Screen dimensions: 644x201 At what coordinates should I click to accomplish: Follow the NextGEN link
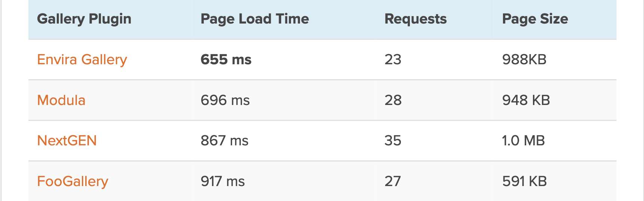tap(67, 141)
